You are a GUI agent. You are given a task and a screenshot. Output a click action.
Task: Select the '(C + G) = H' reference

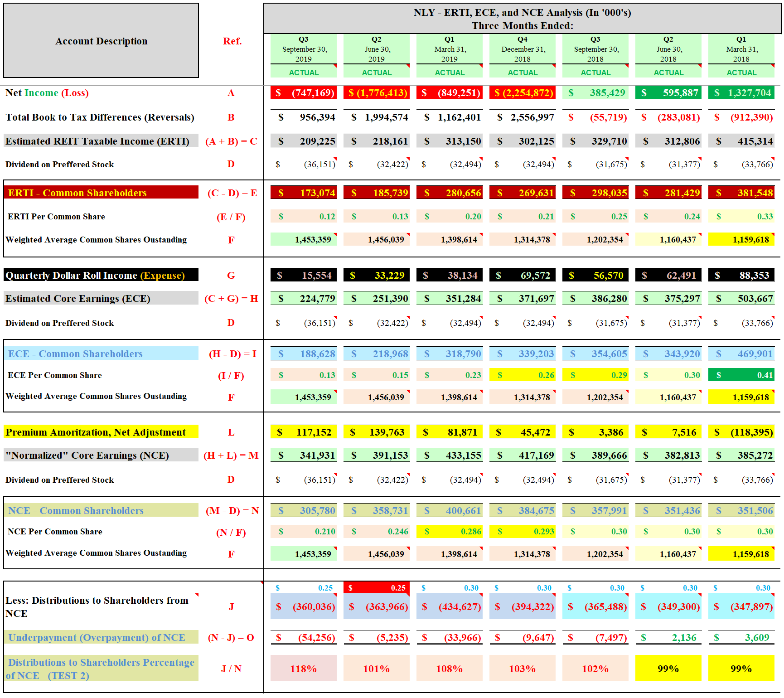(231, 299)
